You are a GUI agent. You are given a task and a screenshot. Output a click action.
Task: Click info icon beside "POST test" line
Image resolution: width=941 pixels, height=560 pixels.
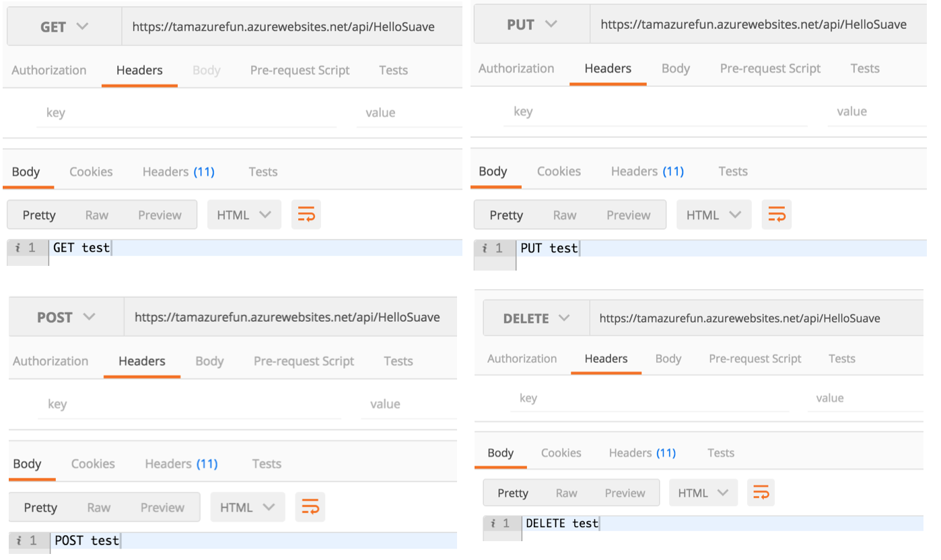coord(20,540)
